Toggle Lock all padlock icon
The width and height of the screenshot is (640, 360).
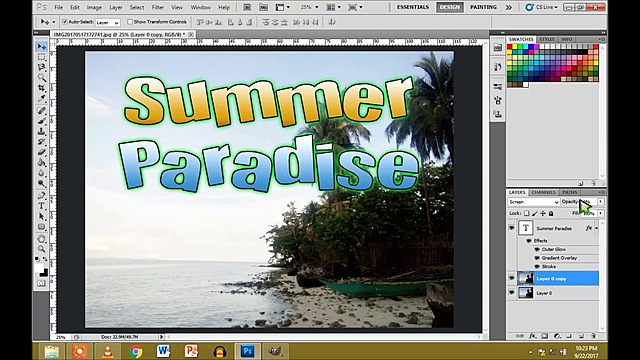551,213
